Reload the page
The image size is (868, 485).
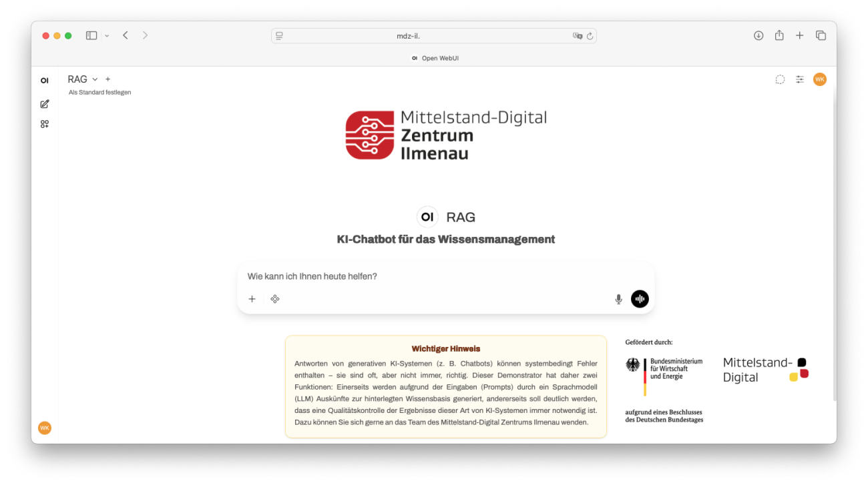pyautogui.click(x=590, y=36)
